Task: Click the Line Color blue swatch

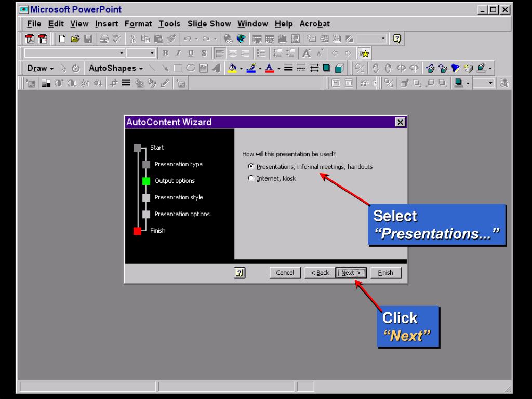Action: click(251, 68)
